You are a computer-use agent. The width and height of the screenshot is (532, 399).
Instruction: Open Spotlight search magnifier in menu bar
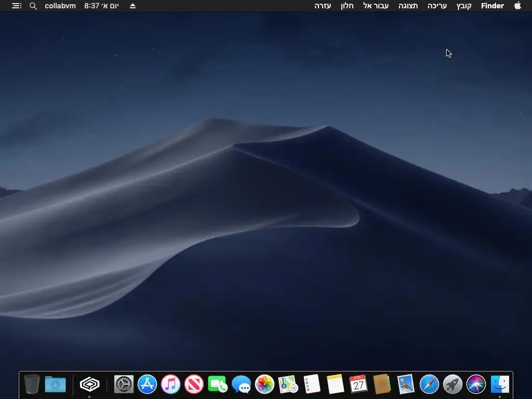click(x=33, y=6)
